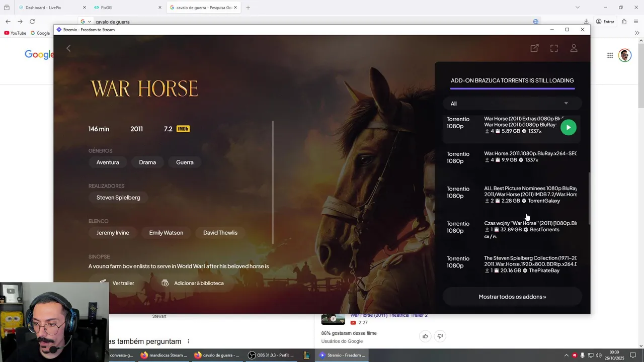Select The Steven Spielberg Collection ThePirateBay stream
This screenshot has height=362, width=644.
[512, 264]
